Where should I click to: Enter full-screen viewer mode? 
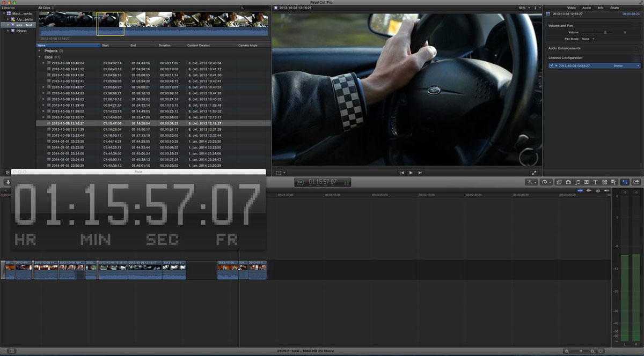[x=534, y=173]
